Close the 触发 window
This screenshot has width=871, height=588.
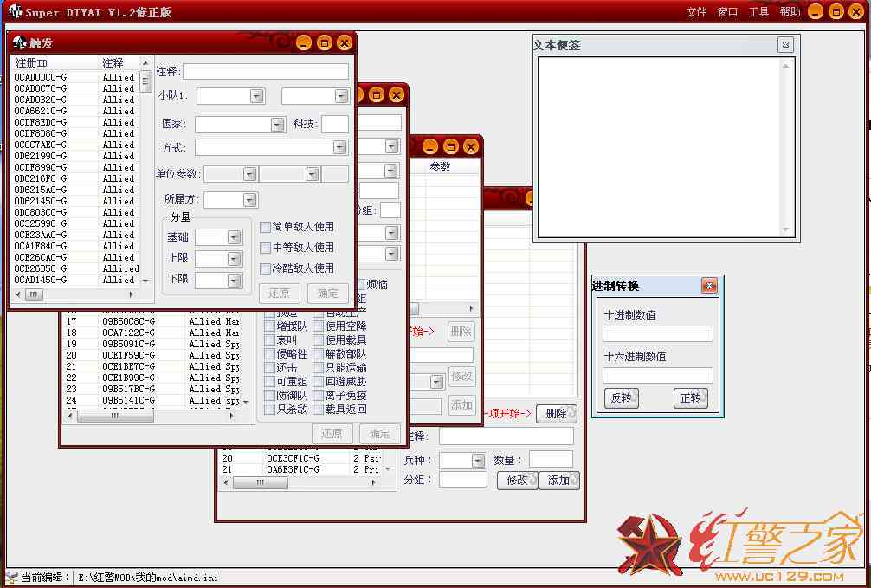345,42
